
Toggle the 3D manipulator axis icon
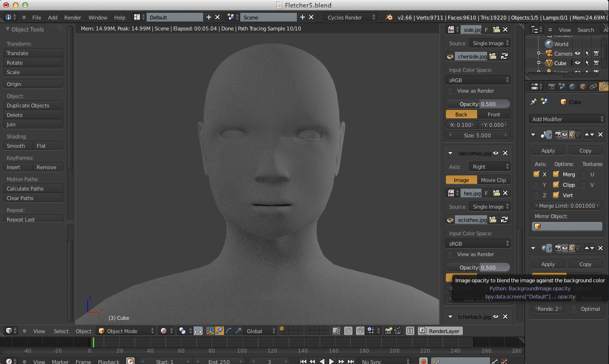tap(210, 331)
